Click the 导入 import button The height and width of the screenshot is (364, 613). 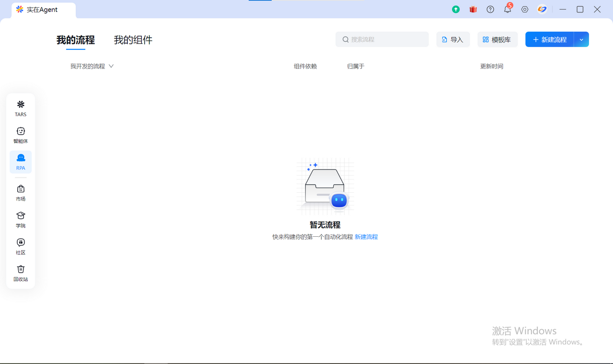pos(453,39)
